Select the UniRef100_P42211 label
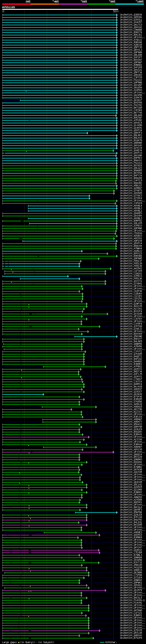The height and width of the screenshot is (644, 146). 131,163
